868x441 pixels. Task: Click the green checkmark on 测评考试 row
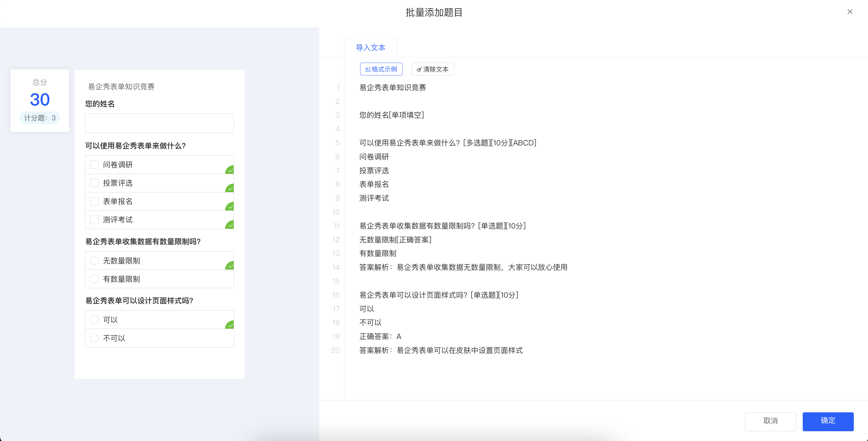point(230,225)
